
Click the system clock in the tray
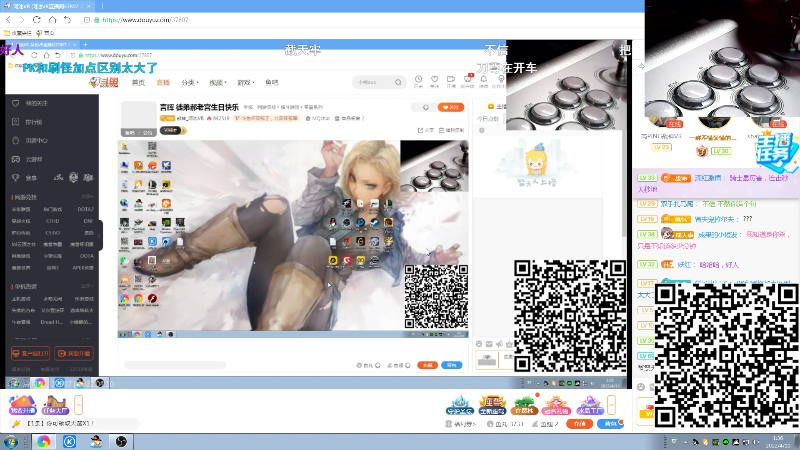coord(778,442)
